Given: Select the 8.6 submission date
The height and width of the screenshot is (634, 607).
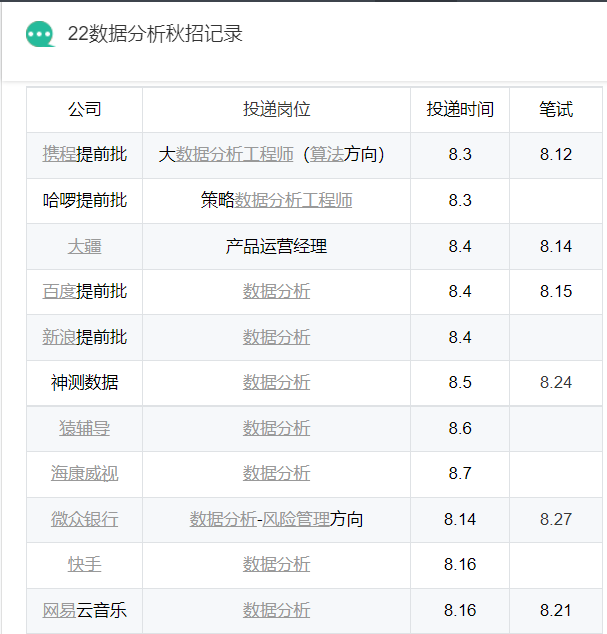Looking at the screenshot, I should pyautogui.click(x=460, y=428).
